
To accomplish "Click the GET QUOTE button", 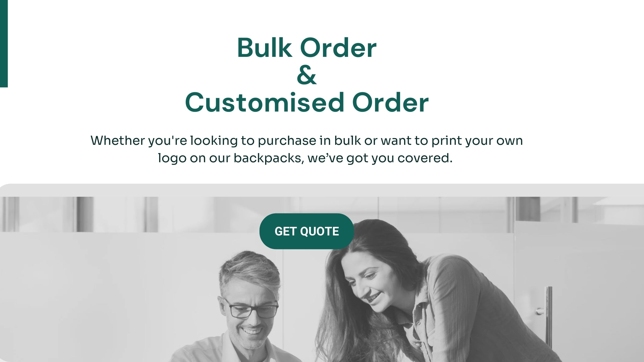I will (x=306, y=231).
